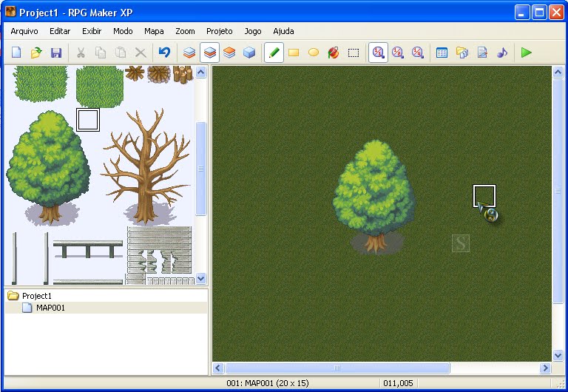Click the map vertical scrollbar thumb
Screen dimensions: 568x392
(558, 191)
